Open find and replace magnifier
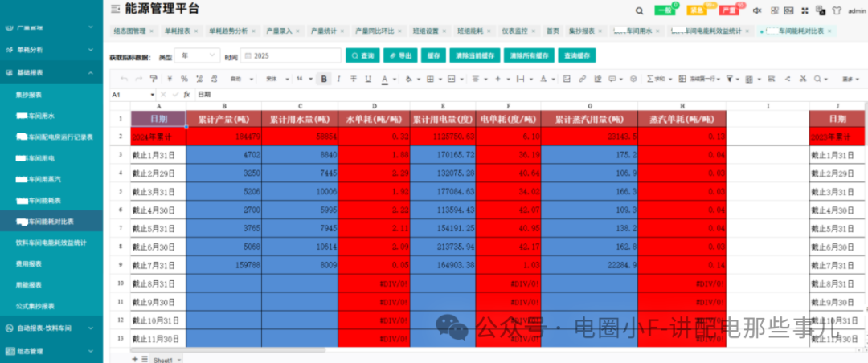The image size is (868, 363). (x=817, y=80)
